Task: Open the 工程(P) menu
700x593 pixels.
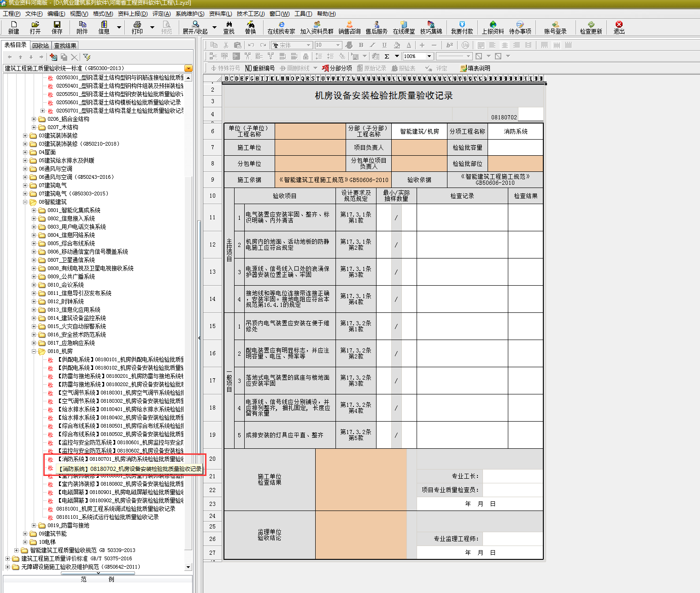Action: tap(12, 14)
